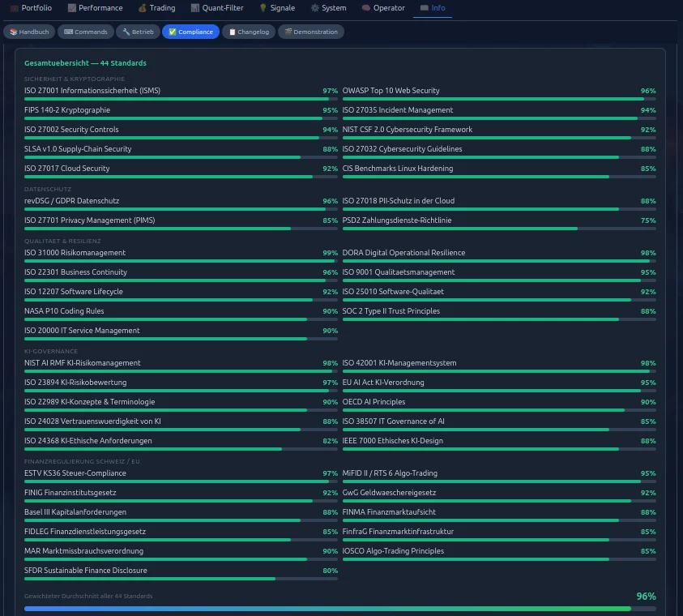
Task: Click 'IEEE 7000 Ethisches KI-Design' label
Action: (x=393, y=441)
